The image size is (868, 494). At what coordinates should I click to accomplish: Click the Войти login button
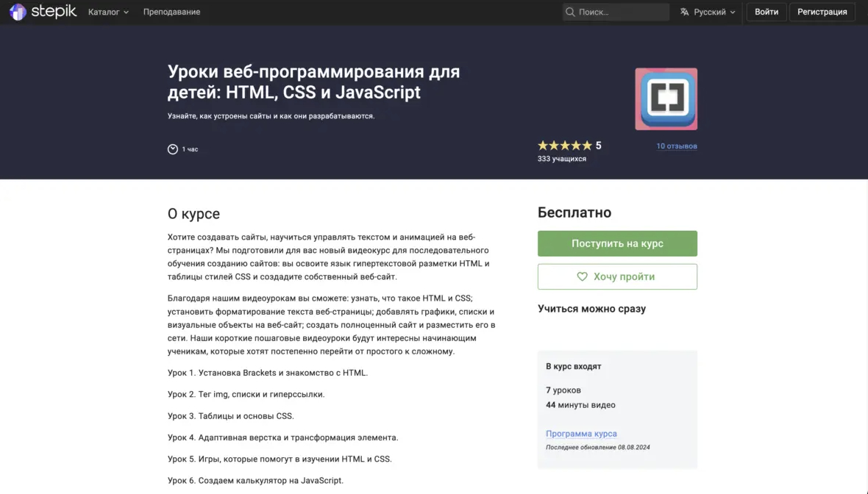pos(766,12)
